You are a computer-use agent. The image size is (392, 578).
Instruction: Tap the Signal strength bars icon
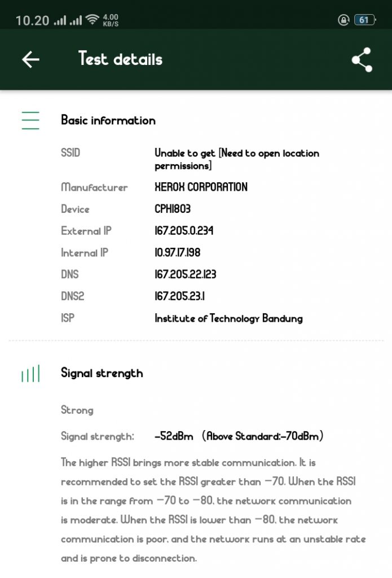(30, 374)
